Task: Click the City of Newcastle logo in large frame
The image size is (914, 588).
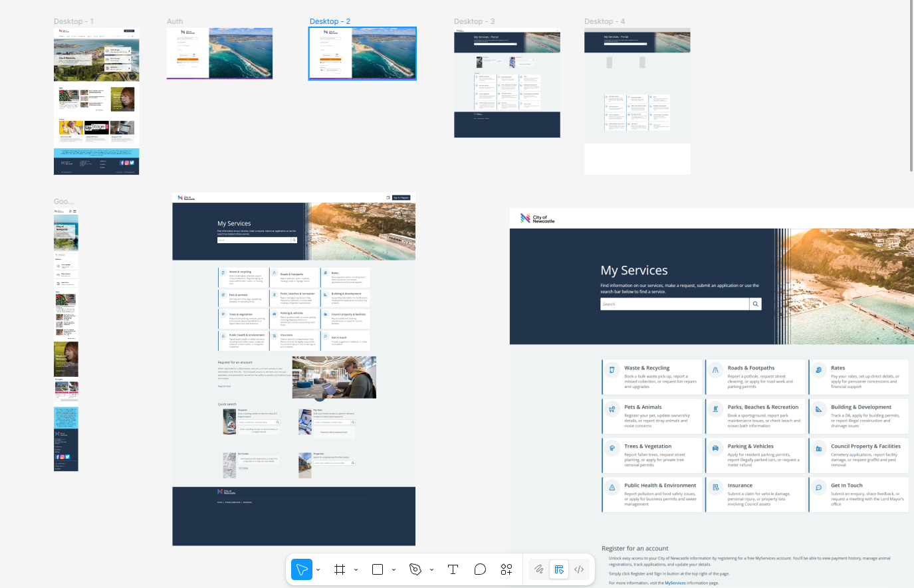Action: (x=537, y=218)
